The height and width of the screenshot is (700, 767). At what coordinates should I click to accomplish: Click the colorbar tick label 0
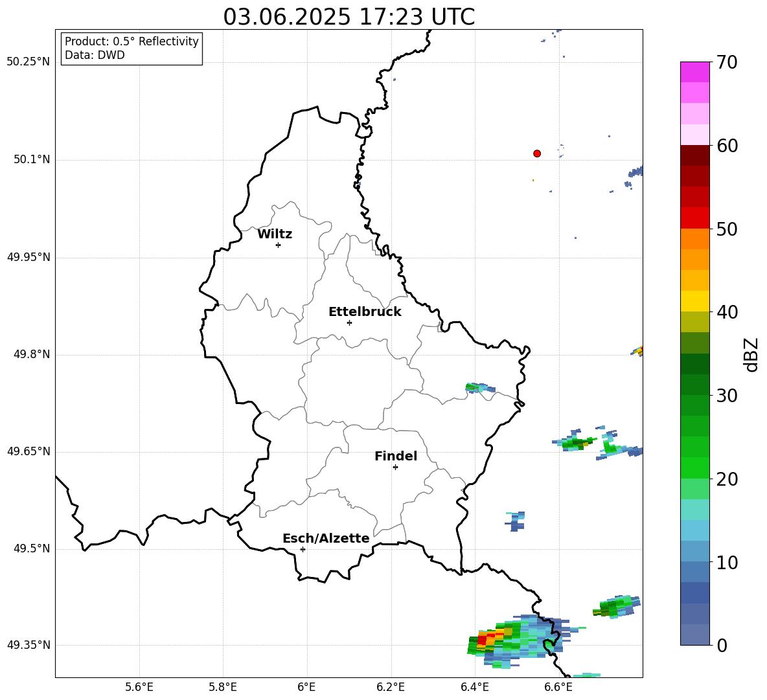722,646
